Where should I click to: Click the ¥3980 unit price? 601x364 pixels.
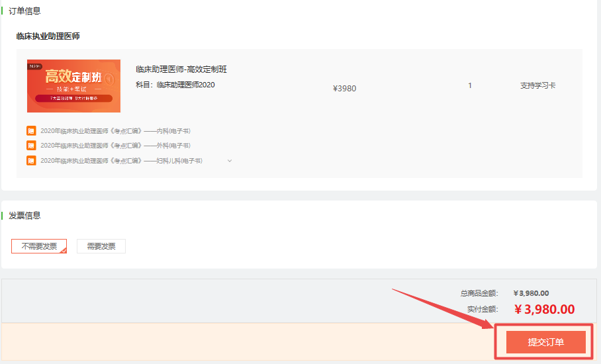click(344, 88)
